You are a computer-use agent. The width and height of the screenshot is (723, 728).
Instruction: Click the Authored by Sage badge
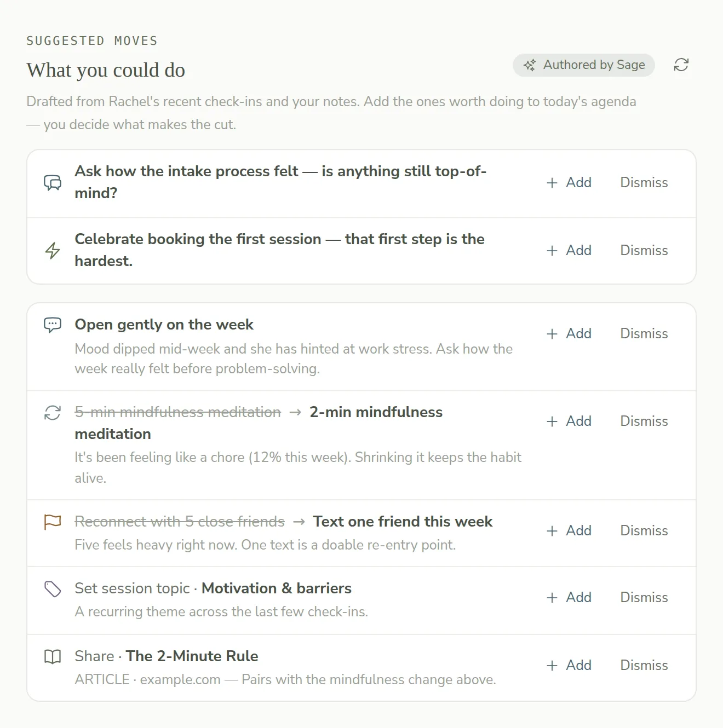click(x=583, y=65)
